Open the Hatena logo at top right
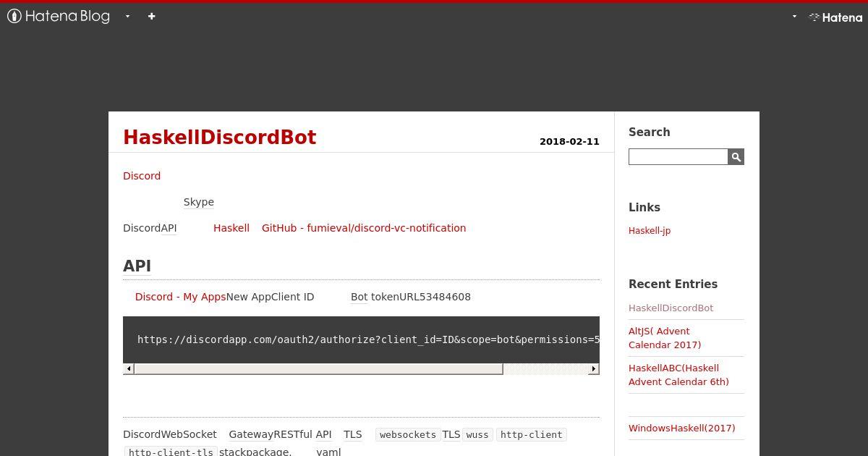This screenshot has width=868, height=456. [x=835, y=17]
